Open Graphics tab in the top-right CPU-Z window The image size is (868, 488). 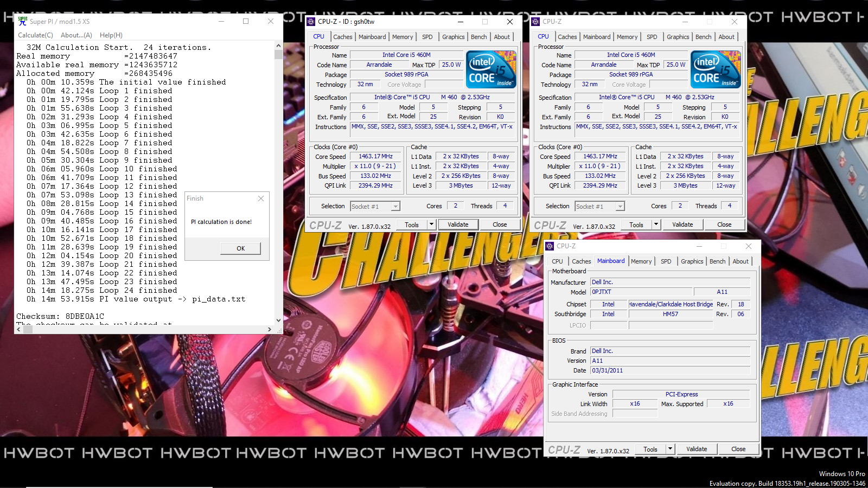[x=678, y=37]
